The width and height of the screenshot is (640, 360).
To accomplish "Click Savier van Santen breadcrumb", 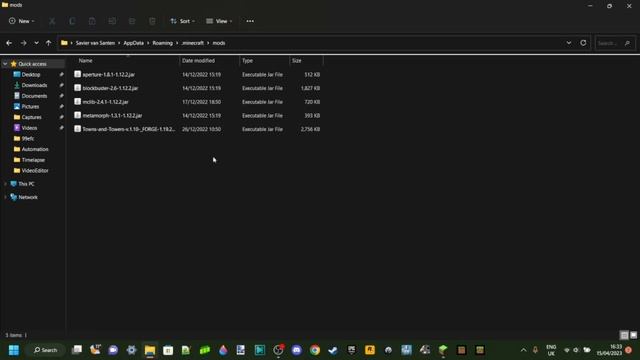I will [x=95, y=43].
